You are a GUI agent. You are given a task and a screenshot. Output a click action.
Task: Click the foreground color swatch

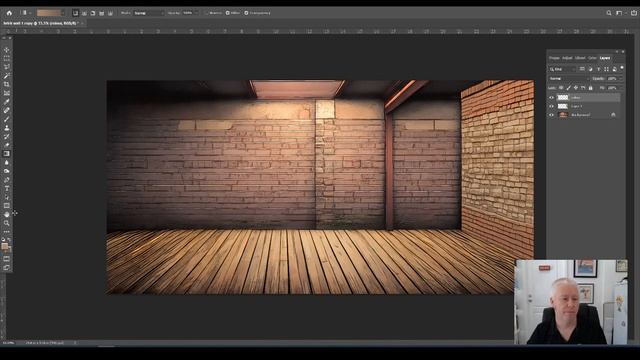[5, 246]
